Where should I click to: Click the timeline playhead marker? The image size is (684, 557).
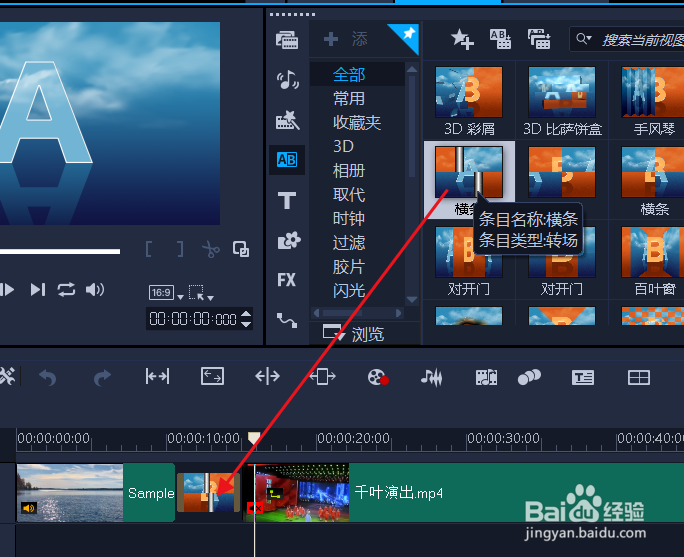254,438
